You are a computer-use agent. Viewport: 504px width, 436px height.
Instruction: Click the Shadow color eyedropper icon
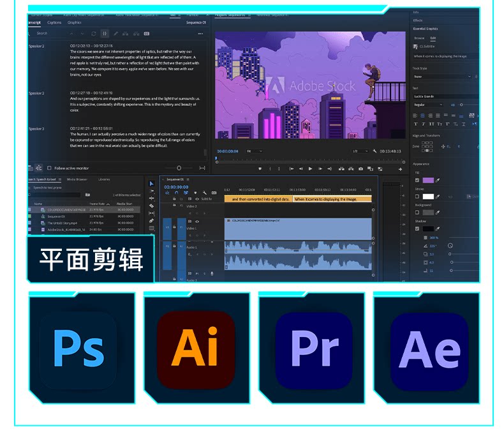[x=438, y=229]
